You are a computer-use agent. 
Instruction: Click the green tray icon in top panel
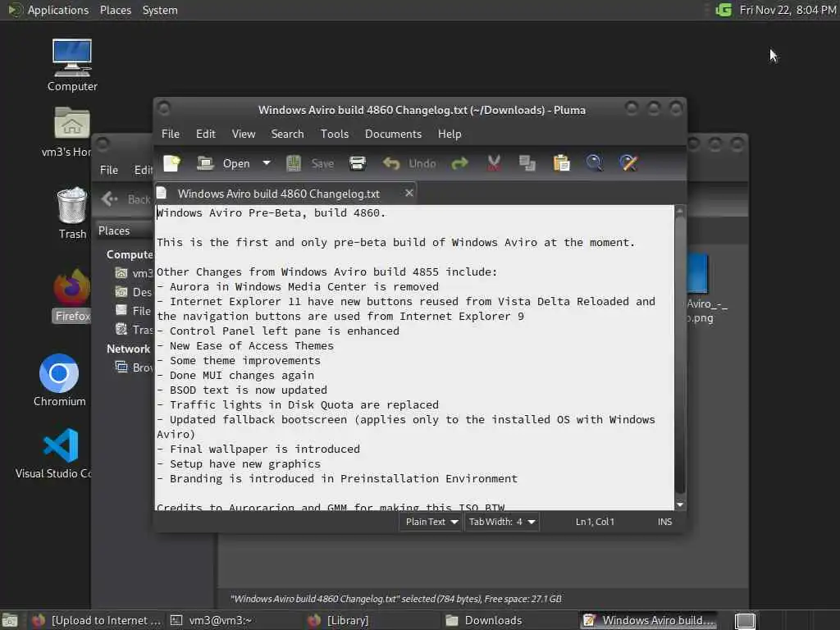coord(724,10)
